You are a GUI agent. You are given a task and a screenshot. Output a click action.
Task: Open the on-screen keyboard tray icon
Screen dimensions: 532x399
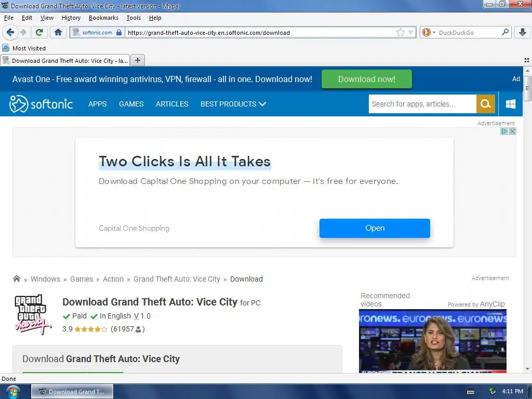click(471, 392)
